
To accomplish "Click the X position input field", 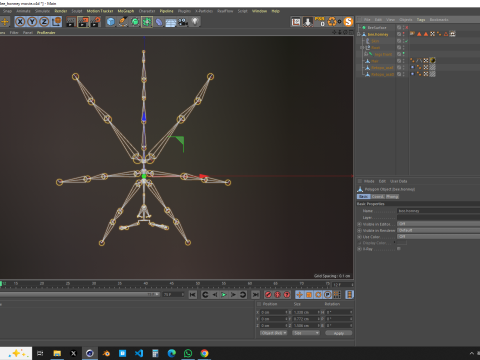I will (273, 312).
